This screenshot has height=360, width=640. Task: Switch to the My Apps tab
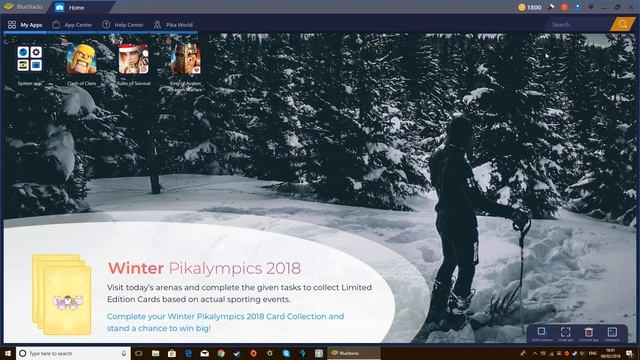(25, 25)
